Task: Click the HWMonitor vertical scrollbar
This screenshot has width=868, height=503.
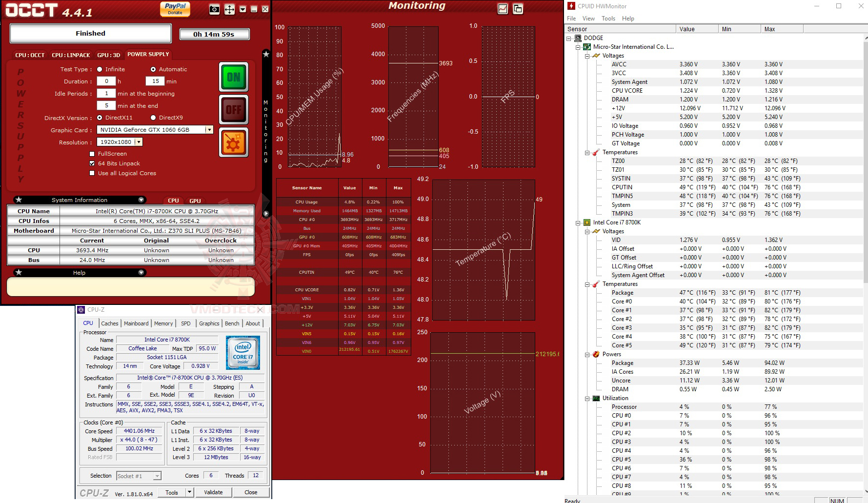Action: 866,162
